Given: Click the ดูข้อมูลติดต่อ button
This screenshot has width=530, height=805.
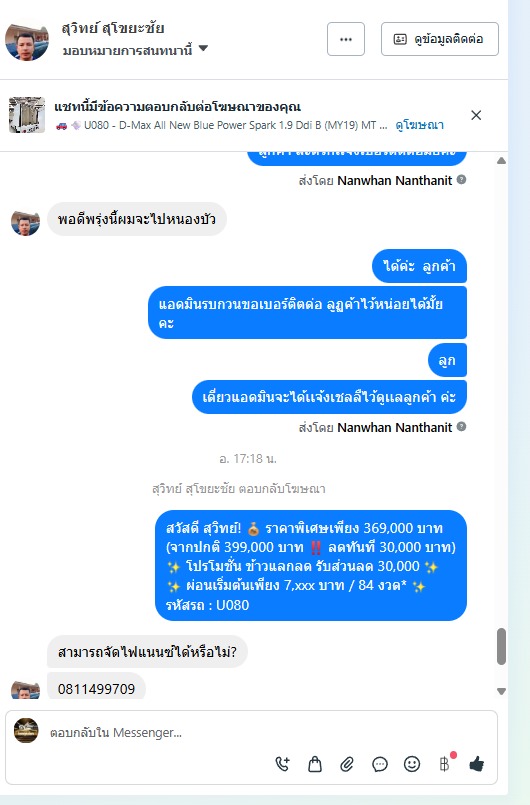Looking at the screenshot, I should coord(440,39).
